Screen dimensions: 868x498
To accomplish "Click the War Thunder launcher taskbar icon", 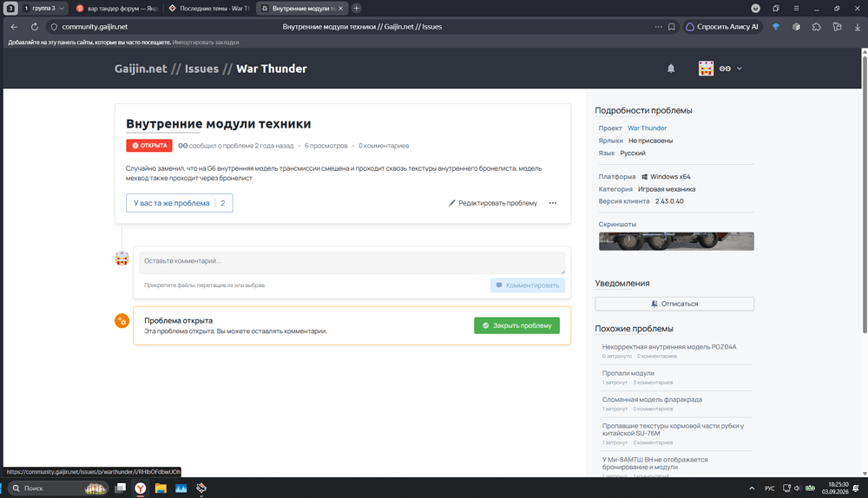I will (201, 488).
